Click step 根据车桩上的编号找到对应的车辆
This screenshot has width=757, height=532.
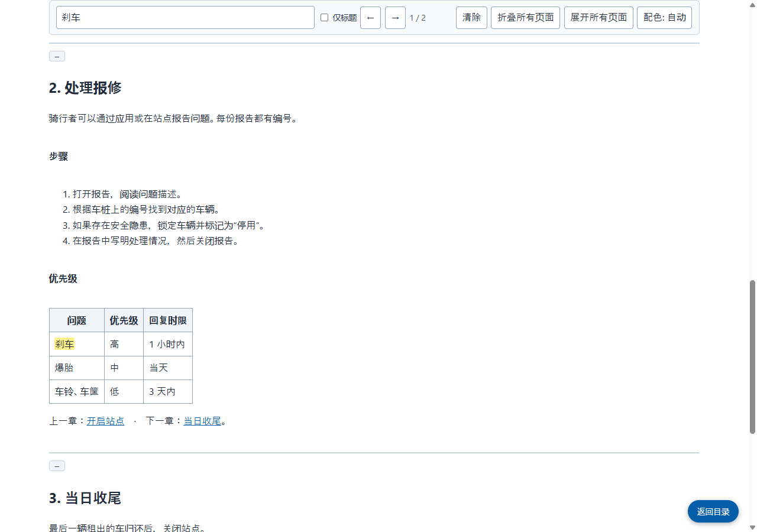point(147,209)
